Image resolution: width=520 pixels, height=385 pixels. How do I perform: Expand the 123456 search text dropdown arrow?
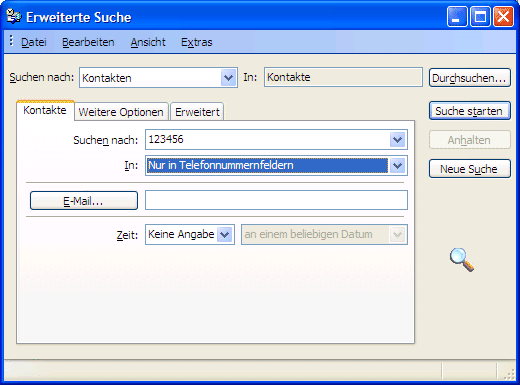coord(398,140)
